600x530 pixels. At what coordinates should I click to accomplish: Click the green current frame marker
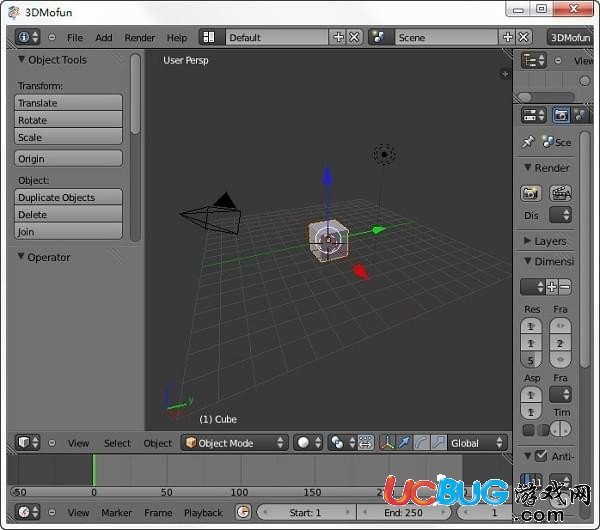(x=93, y=470)
